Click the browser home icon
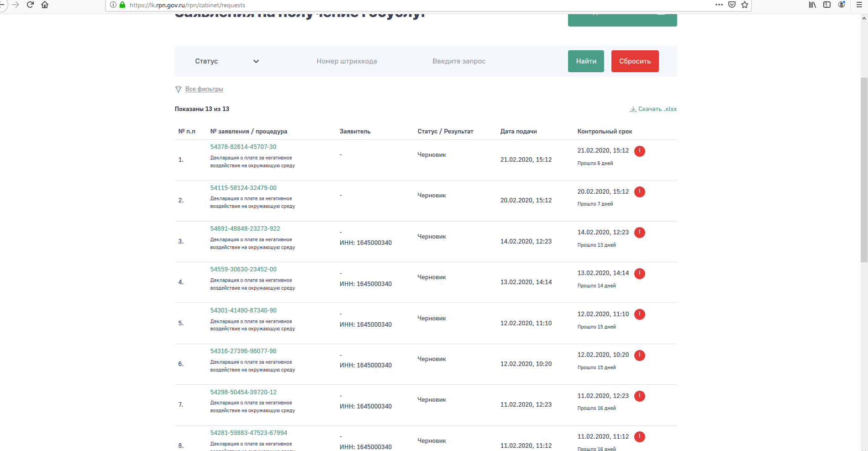Screen dimensions: 868x451 (x=45, y=5)
